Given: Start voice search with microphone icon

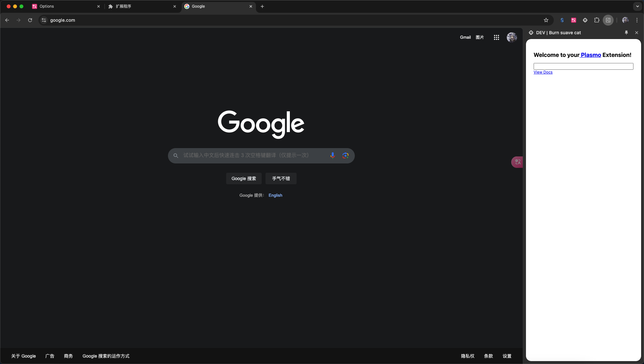Looking at the screenshot, I should 333,155.
